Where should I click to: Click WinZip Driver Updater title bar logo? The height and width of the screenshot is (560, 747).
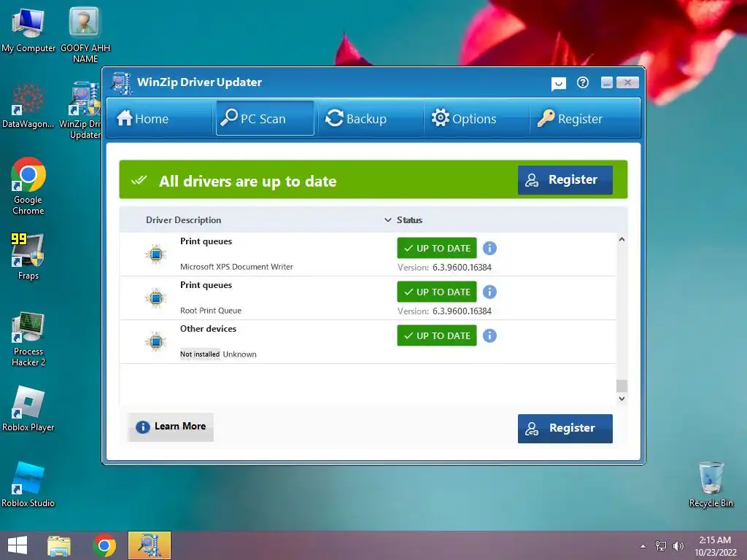click(122, 83)
